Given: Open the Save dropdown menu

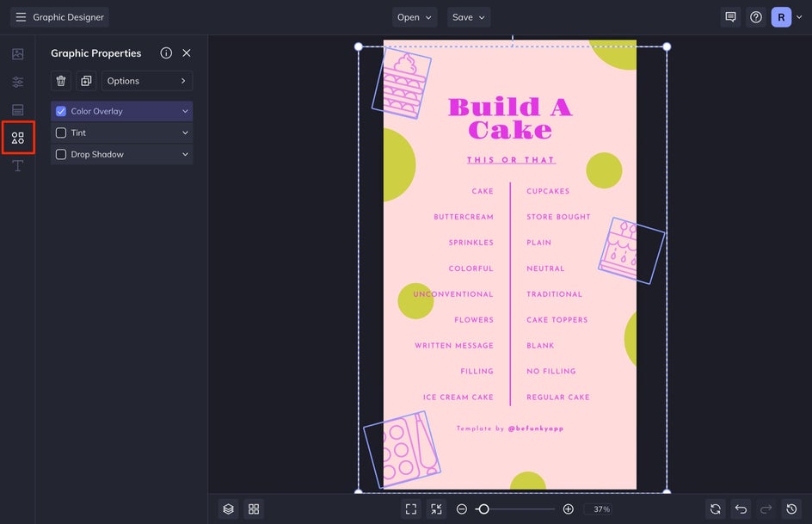Looking at the screenshot, I should pyautogui.click(x=469, y=17).
